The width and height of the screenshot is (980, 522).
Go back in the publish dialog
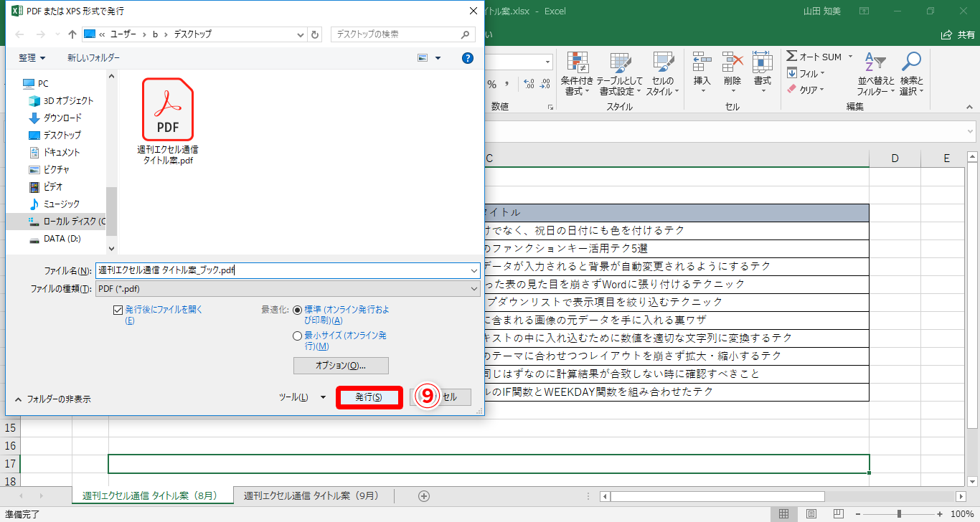pos(19,34)
